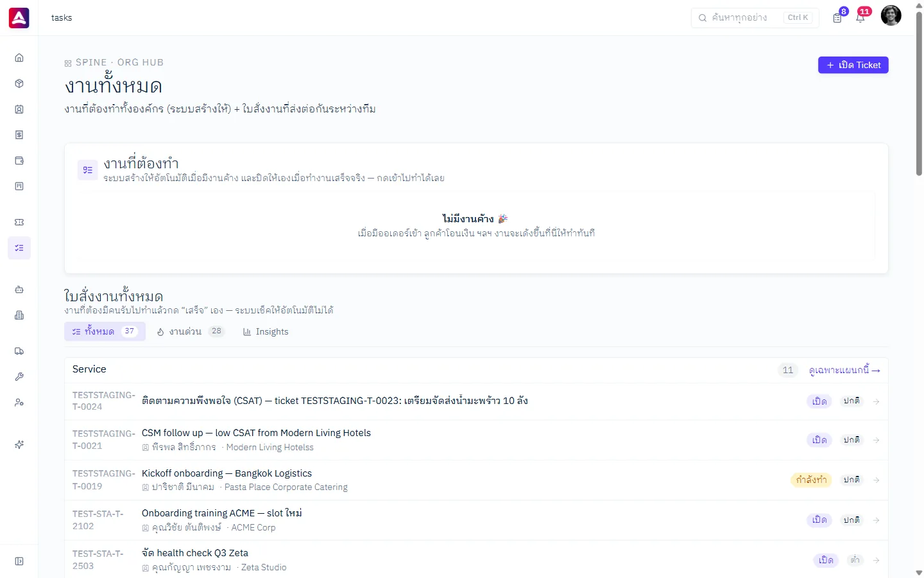Switch to the งานด่วน tab
This screenshot has width=924, height=578.
point(191,331)
